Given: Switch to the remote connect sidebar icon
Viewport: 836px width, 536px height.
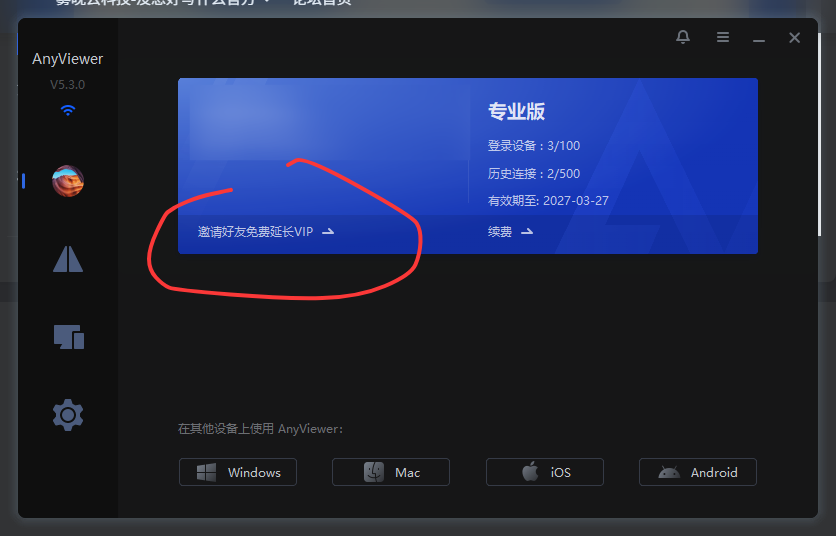Looking at the screenshot, I should point(68,259).
